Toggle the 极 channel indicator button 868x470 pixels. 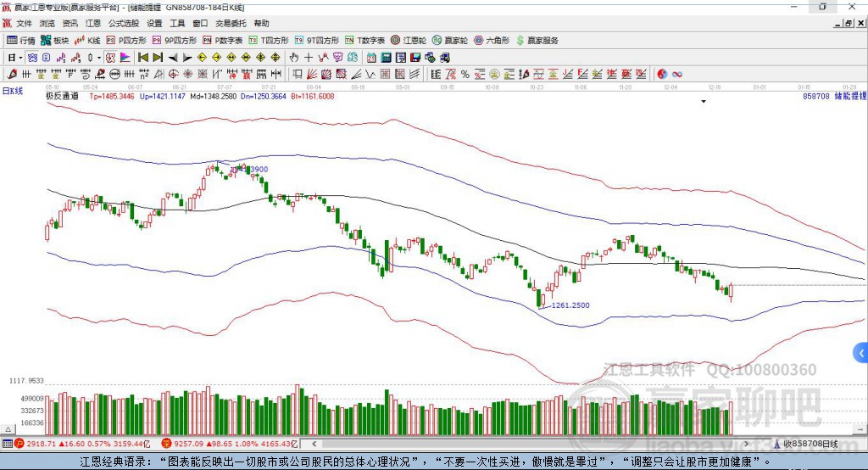(110, 58)
